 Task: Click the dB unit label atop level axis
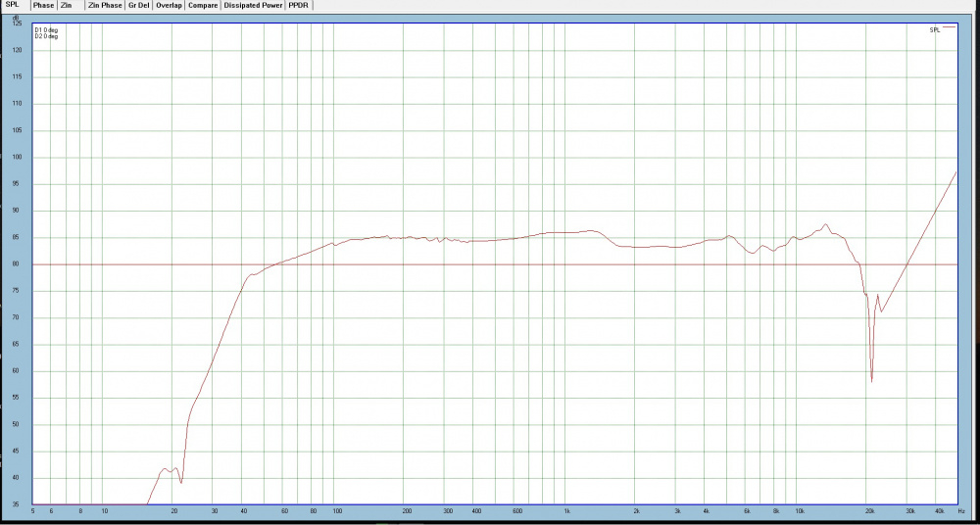[16, 18]
